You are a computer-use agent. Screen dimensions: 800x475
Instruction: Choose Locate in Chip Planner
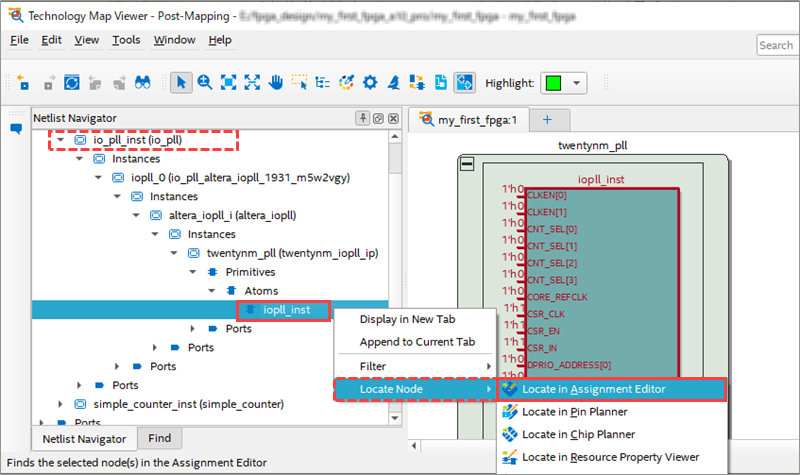click(577, 434)
